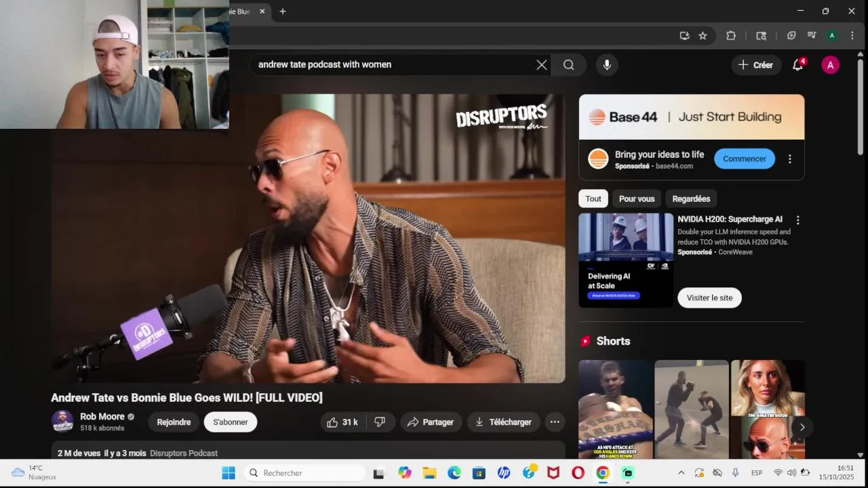This screenshot has width=868, height=488.
Task: Click the Andrew Tate video player
Action: pyautogui.click(x=308, y=239)
